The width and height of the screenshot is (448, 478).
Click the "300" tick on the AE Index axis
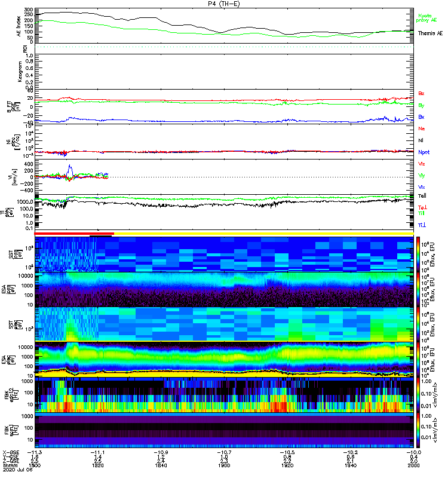28,10
